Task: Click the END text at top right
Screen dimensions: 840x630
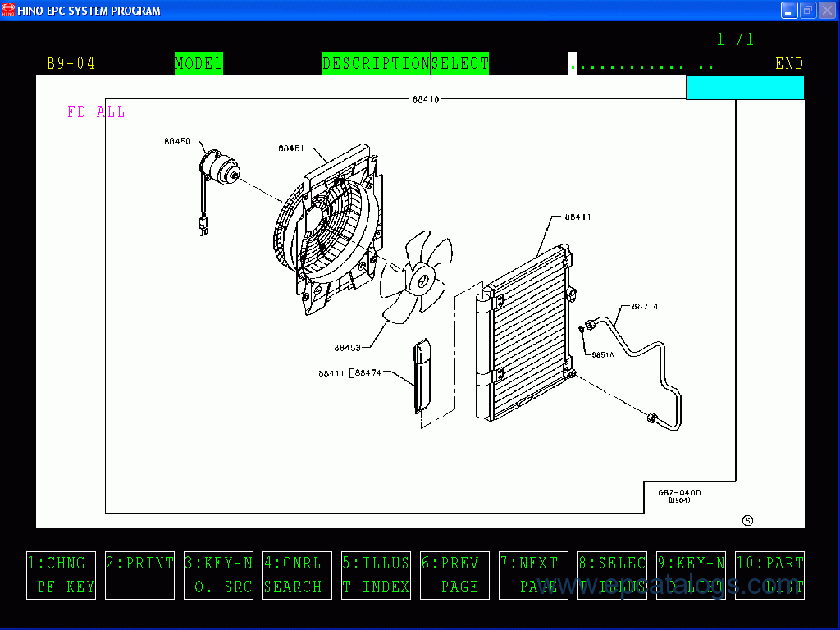Action: point(789,64)
